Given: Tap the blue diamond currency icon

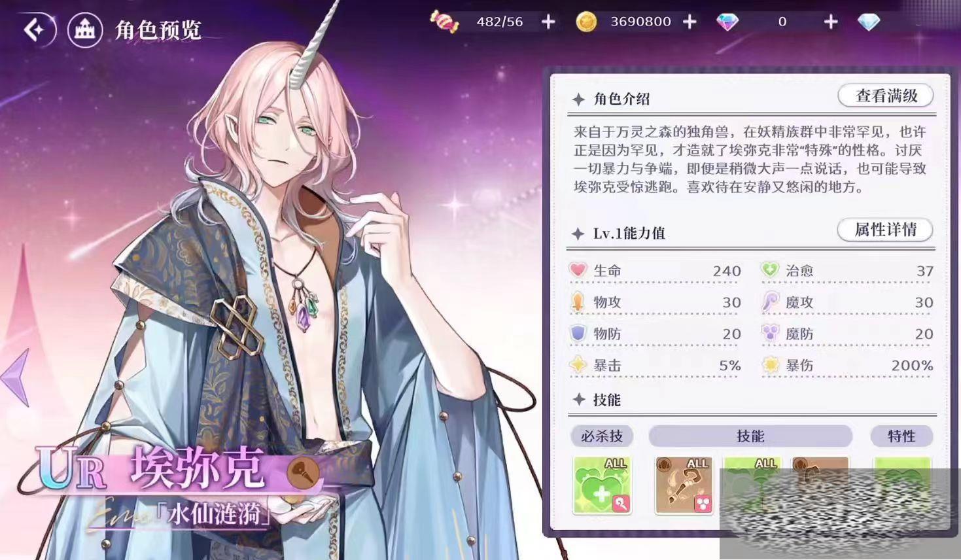Looking at the screenshot, I should (869, 22).
